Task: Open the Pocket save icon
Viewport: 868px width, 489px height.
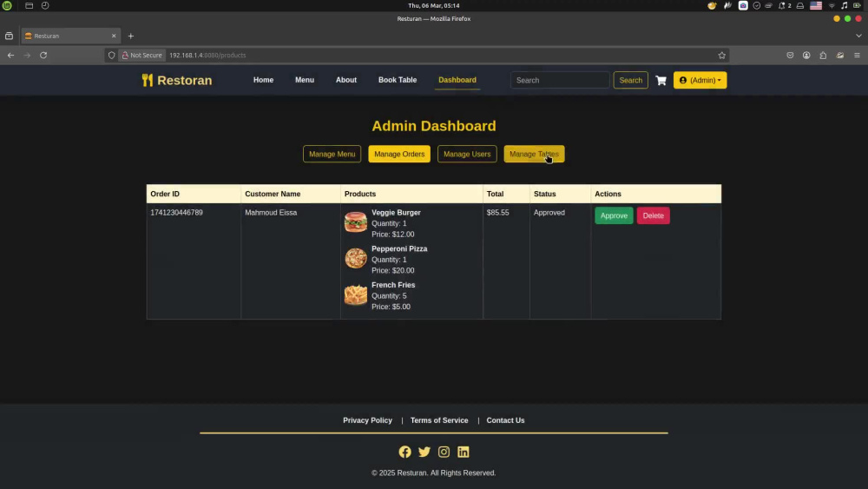Action: point(790,55)
